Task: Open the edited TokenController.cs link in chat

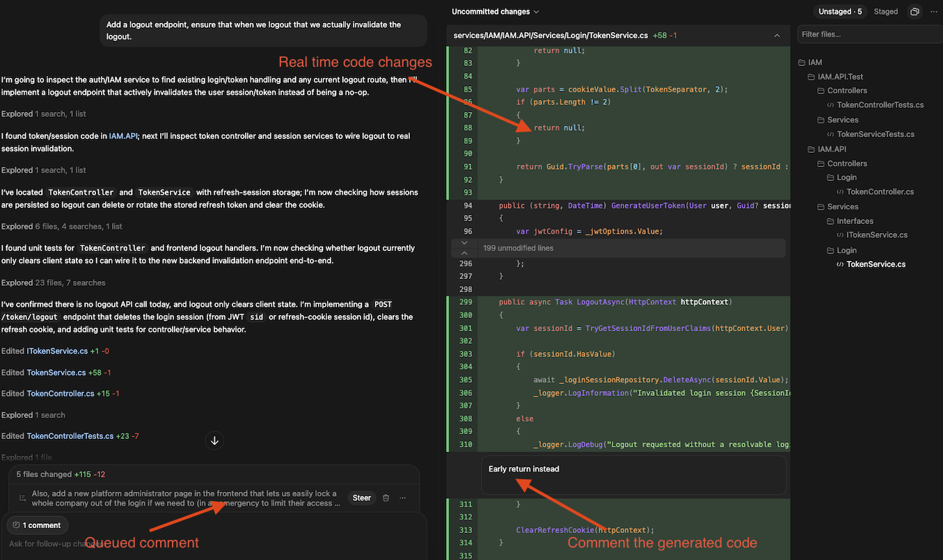Action: pos(58,393)
